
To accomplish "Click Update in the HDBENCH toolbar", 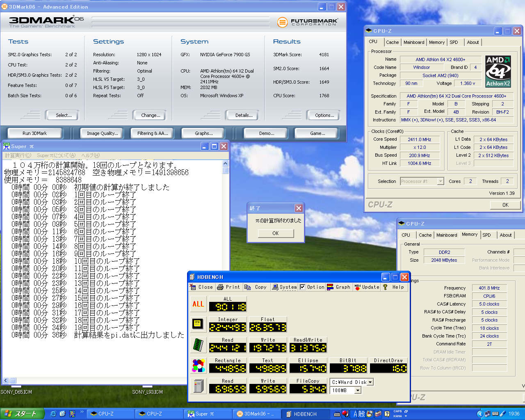I will (367, 287).
